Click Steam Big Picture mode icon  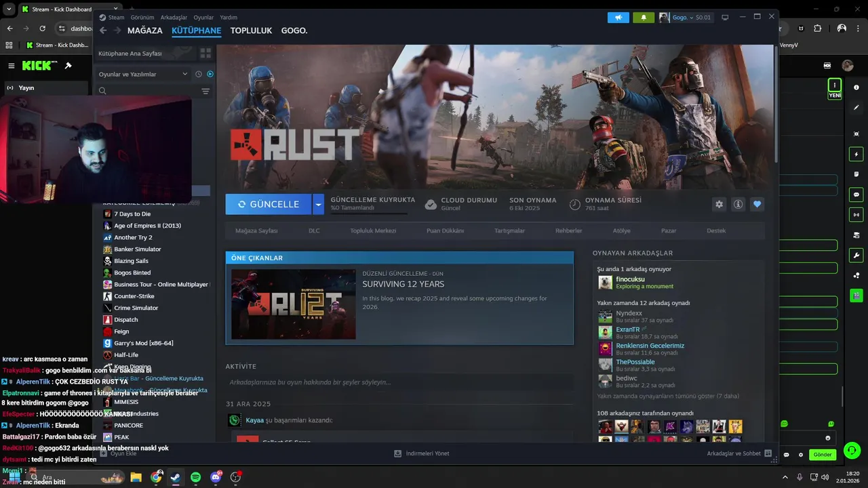click(x=725, y=18)
